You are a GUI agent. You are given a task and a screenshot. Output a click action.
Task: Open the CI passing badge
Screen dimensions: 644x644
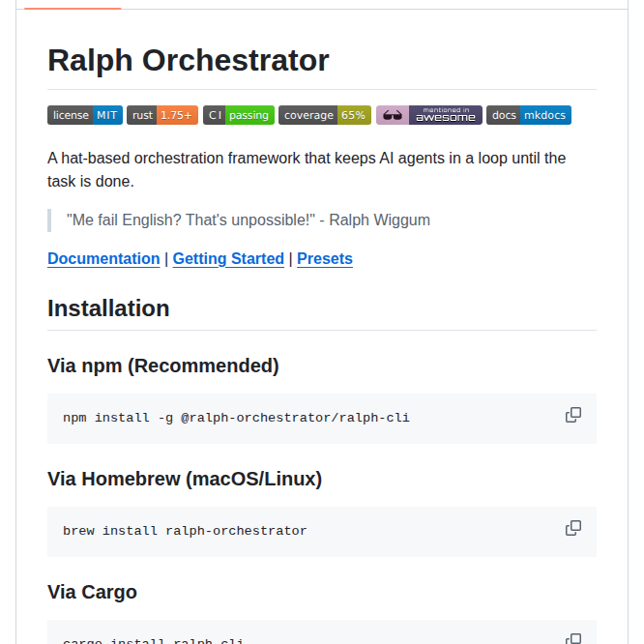click(x=239, y=115)
